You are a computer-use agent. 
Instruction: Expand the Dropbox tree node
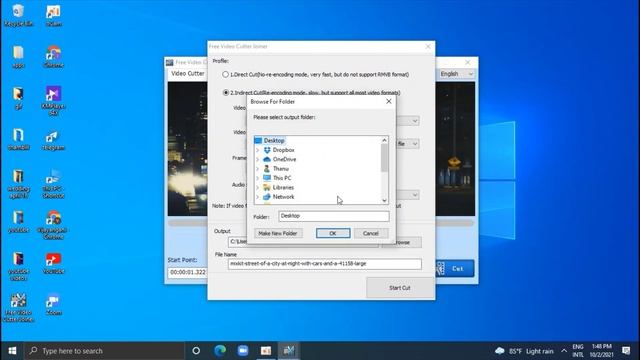pyautogui.click(x=258, y=150)
